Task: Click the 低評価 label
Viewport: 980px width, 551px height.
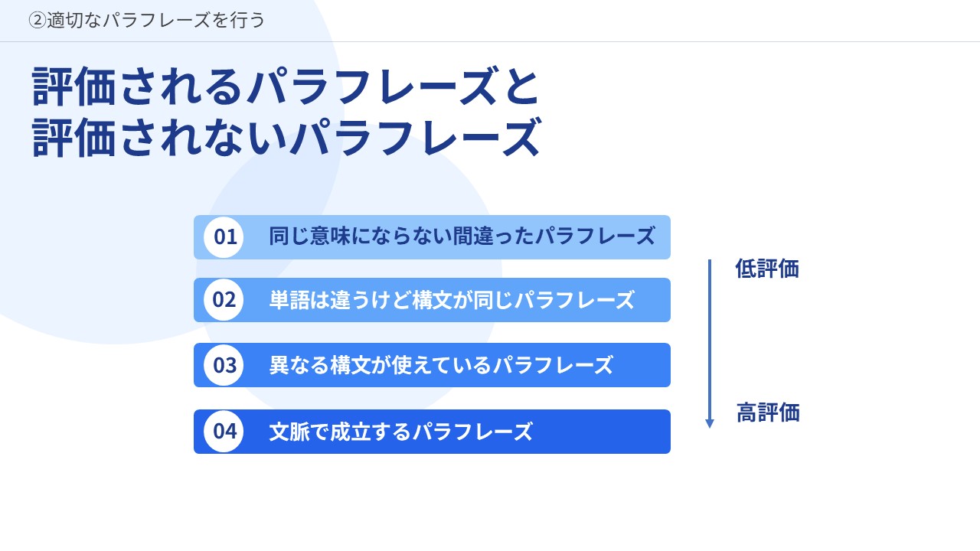Action: click(x=767, y=269)
